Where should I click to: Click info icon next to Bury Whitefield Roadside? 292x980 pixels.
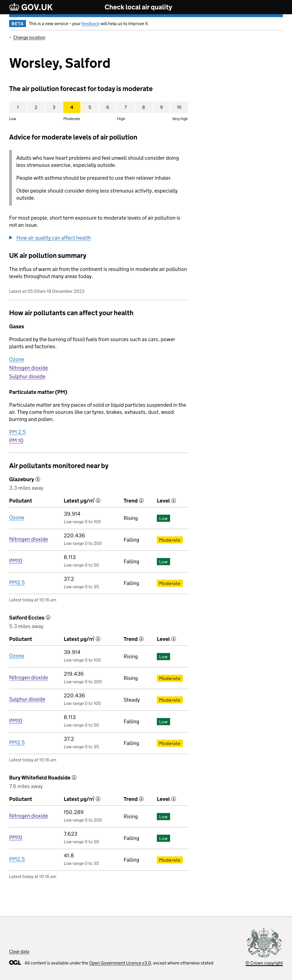pyautogui.click(x=74, y=778)
